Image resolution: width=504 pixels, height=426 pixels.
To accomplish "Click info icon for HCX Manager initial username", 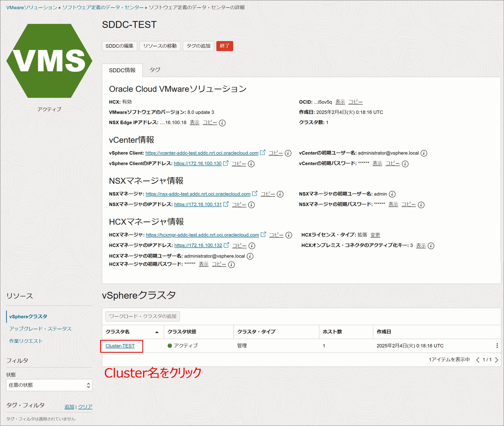I will [x=250, y=256].
